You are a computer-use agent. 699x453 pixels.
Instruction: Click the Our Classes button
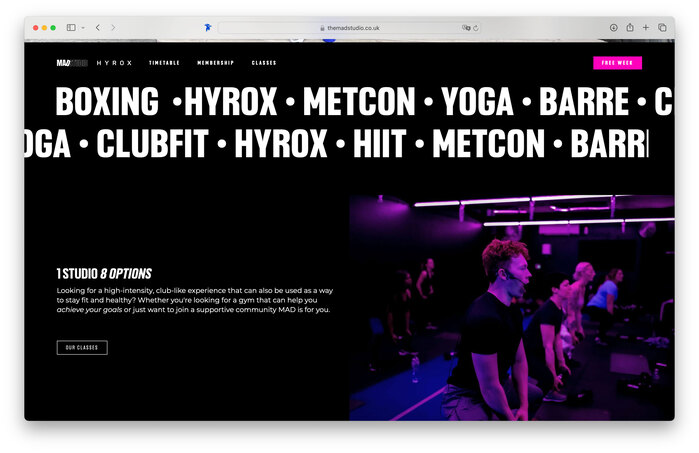(82, 347)
